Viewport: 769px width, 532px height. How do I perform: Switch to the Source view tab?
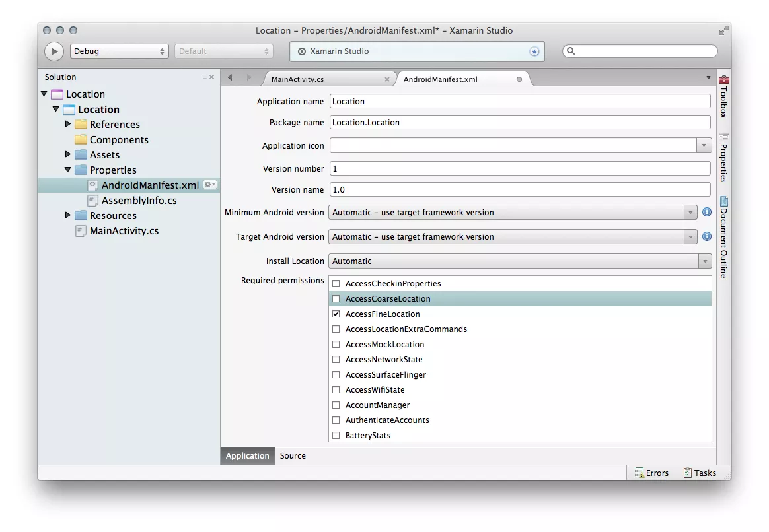pyautogui.click(x=293, y=456)
